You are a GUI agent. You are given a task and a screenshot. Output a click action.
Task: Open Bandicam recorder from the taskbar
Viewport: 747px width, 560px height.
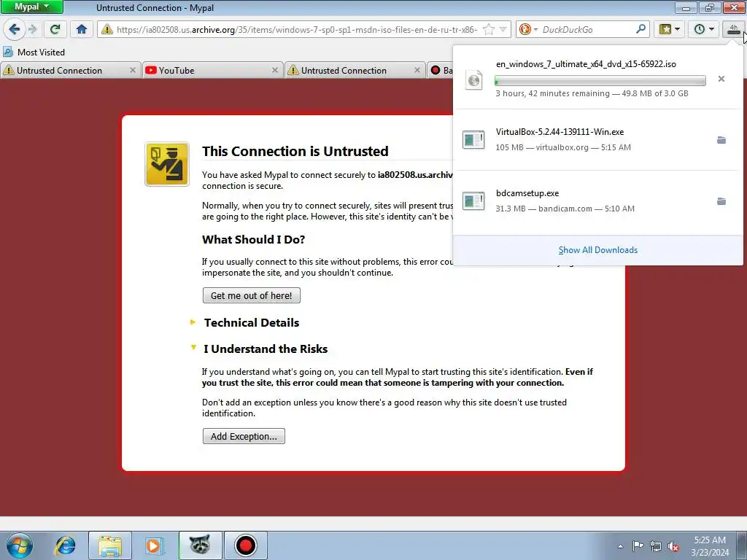tap(246, 545)
